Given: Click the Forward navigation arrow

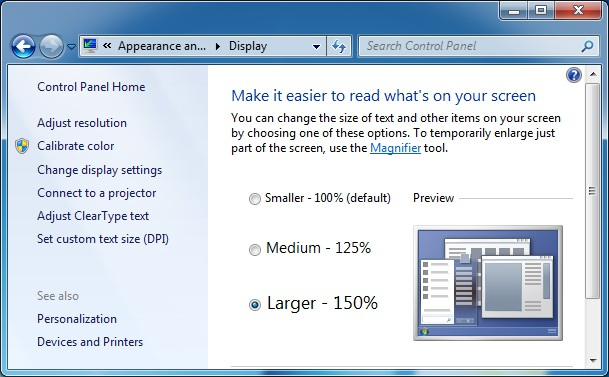Looking at the screenshot, I should pos(51,47).
